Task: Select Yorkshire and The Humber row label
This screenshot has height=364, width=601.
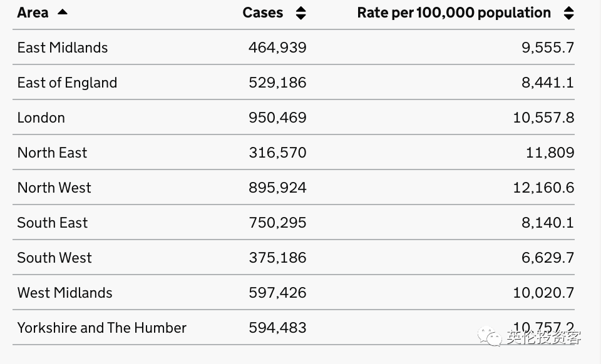Action: (x=102, y=328)
